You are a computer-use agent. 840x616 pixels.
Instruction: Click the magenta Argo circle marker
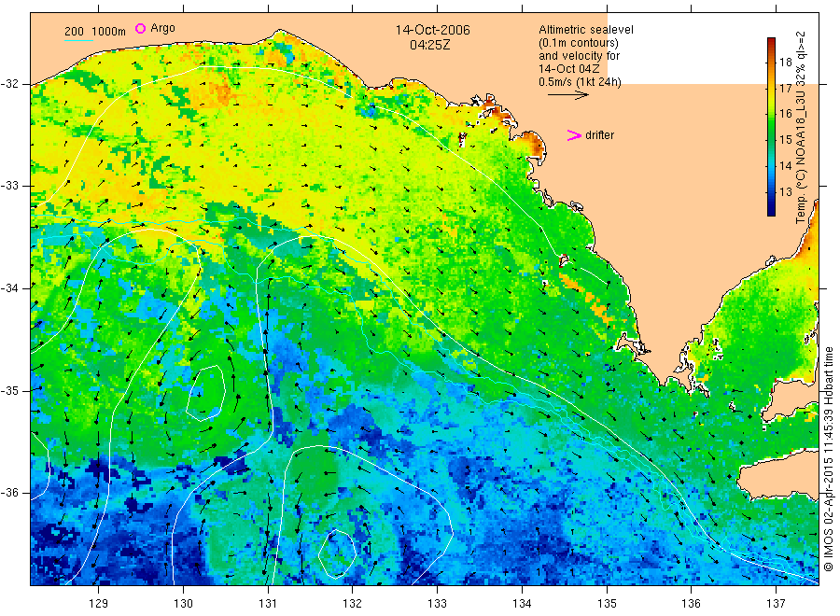coord(140,28)
